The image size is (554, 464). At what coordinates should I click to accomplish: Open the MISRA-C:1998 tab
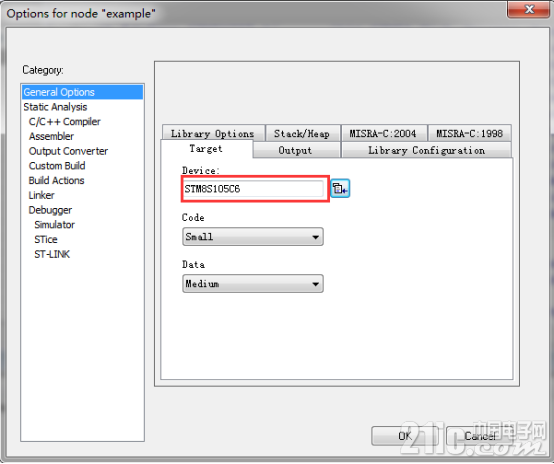pos(469,134)
